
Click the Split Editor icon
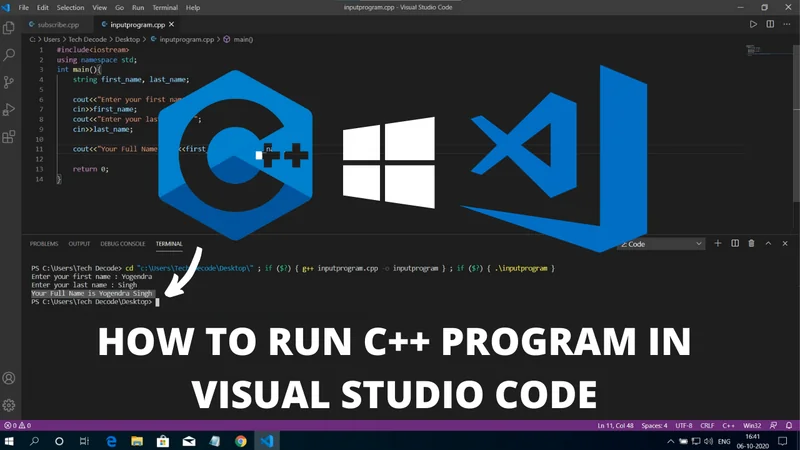[770, 25]
